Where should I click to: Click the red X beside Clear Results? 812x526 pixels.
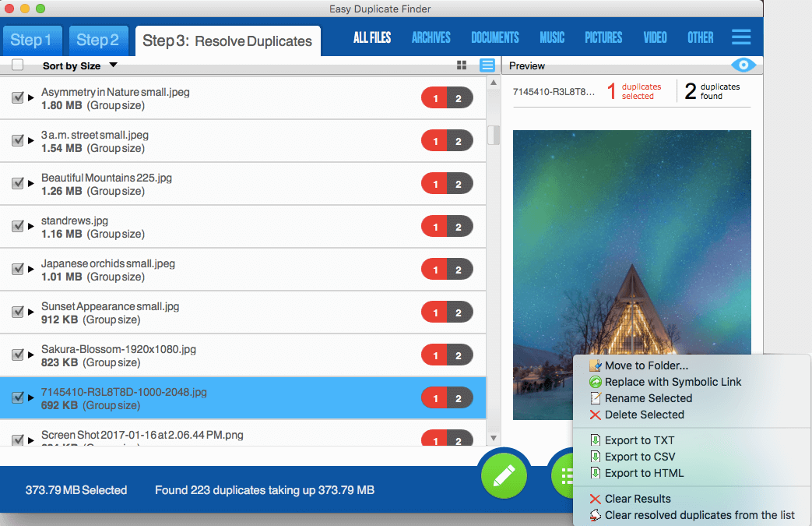click(x=596, y=499)
